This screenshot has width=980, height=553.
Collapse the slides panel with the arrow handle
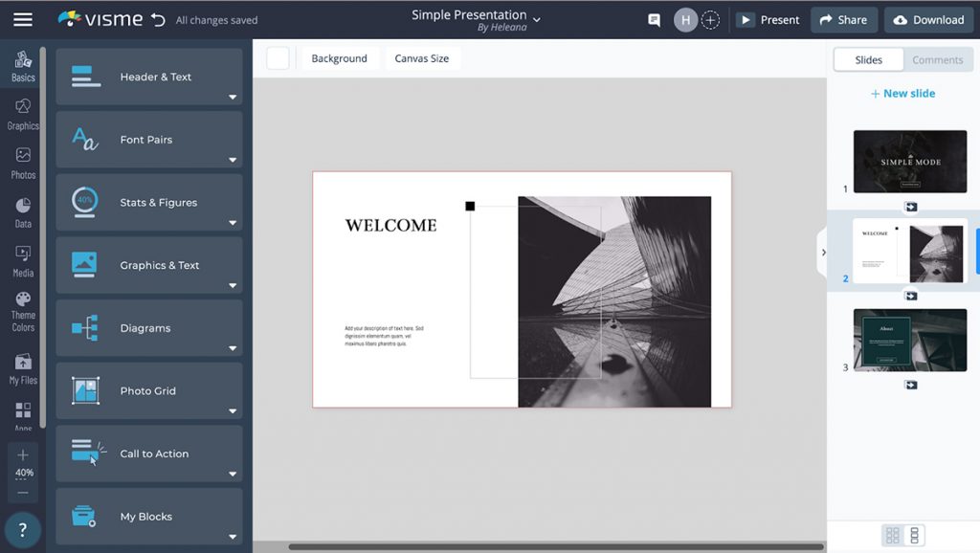[x=823, y=252]
